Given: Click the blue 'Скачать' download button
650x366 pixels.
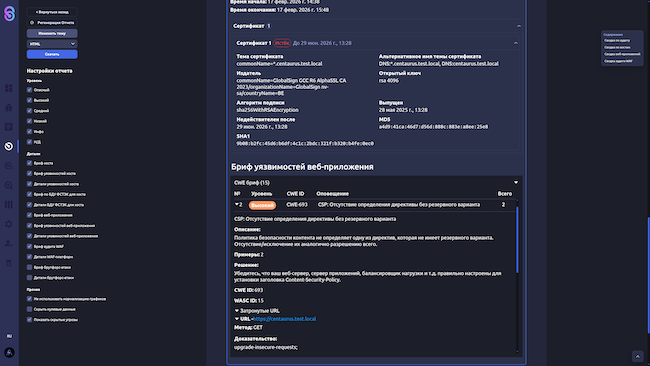Looking at the screenshot, I should (52, 54).
